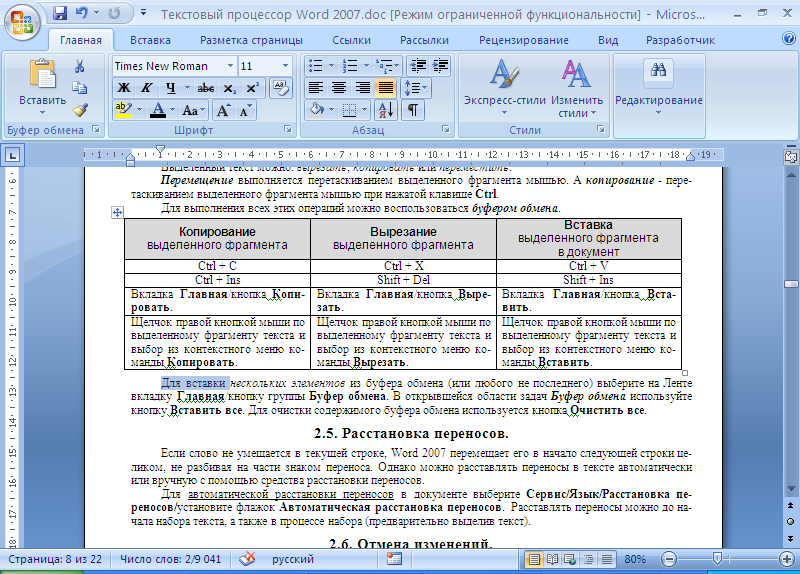Switch to the Разметка страницы tab
The height and width of the screenshot is (574, 800).
[x=251, y=40]
